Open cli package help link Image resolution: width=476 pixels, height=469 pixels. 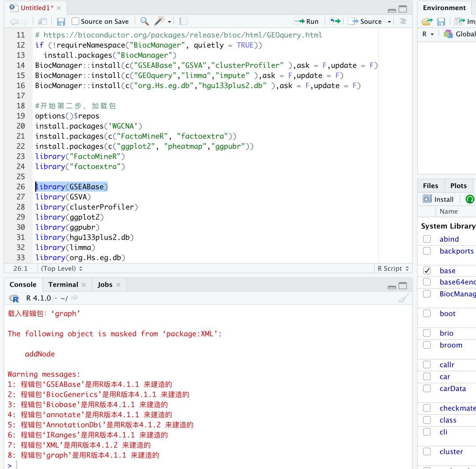tap(443, 432)
